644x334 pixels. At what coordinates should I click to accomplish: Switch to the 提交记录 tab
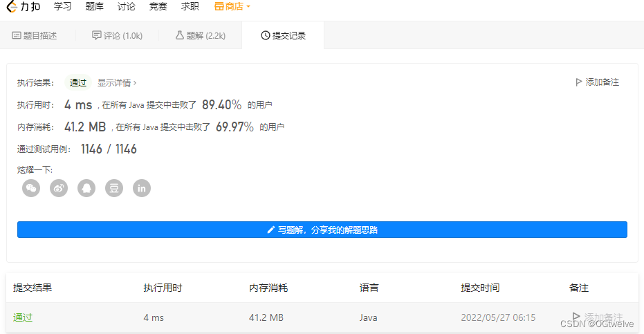pos(283,36)
